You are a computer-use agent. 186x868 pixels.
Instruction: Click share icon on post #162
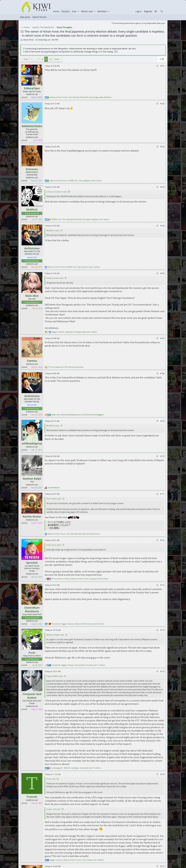157,104
